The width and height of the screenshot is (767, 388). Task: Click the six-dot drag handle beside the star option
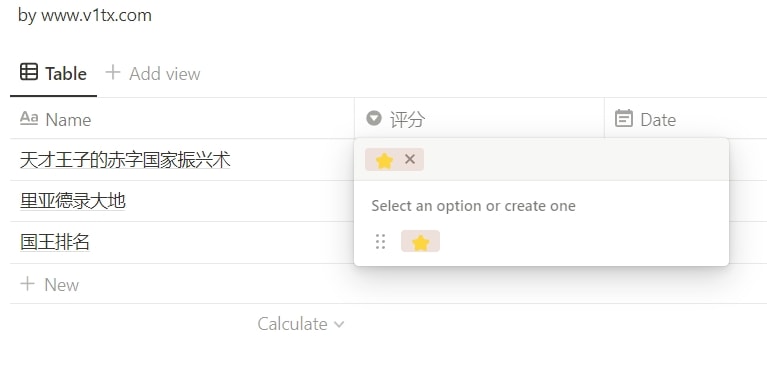click(x=380, y=241)
